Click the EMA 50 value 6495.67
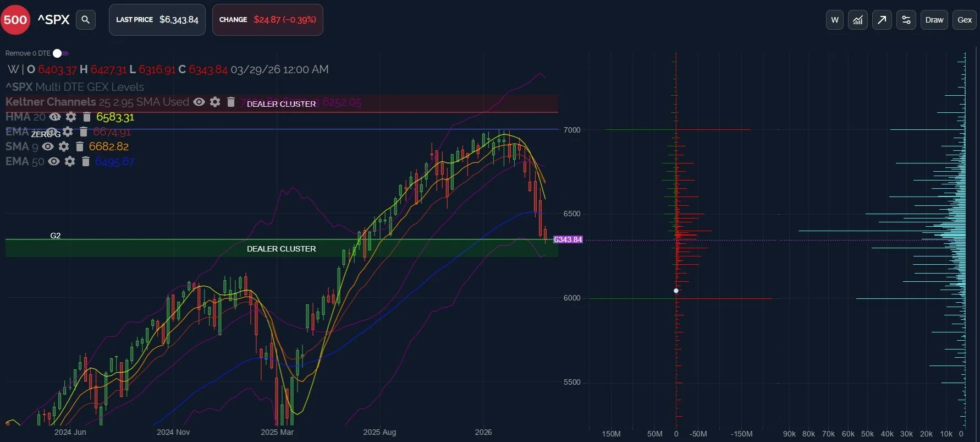 click(114, 161)
